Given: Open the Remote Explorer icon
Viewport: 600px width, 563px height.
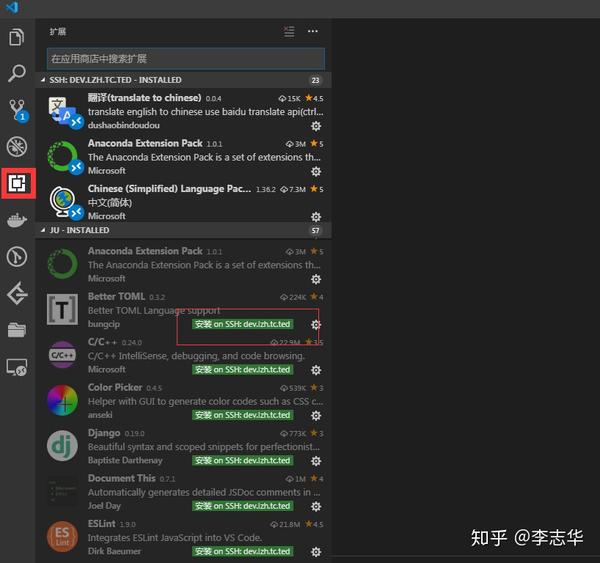Looking at the screenshot, I should point(17,367).
